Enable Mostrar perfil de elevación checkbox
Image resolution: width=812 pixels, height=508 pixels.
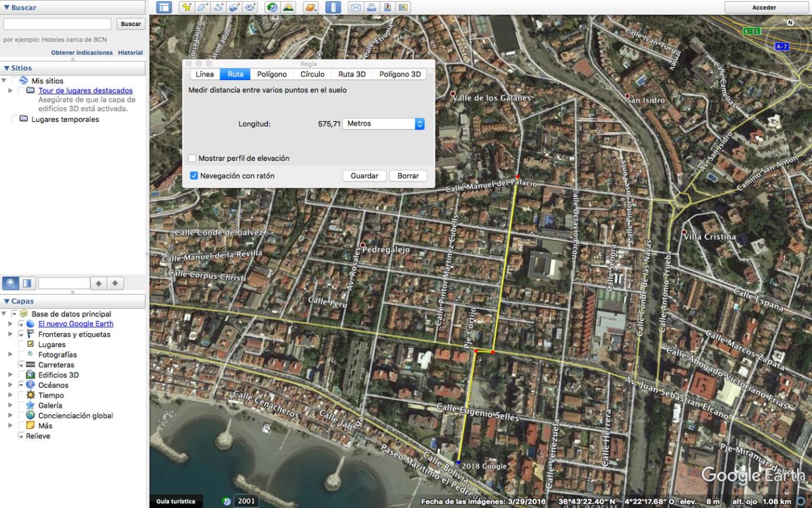(193, 159)
